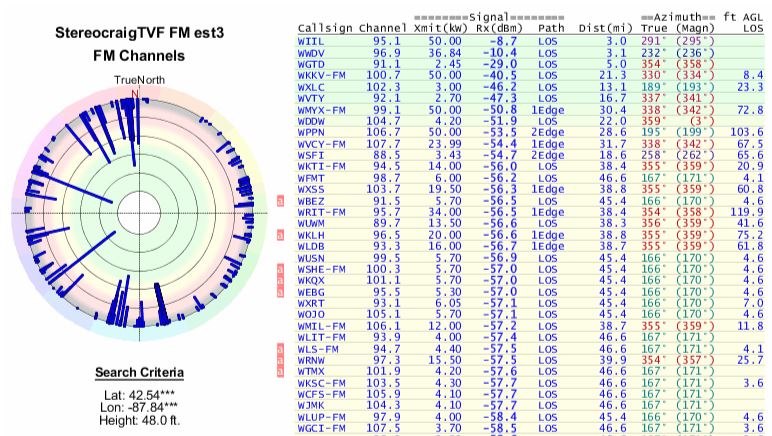Image resolution: width=772 pixels, height=436 pixels.
Task: Click the red icon beside WBEZ
Action: coord(282,201)
